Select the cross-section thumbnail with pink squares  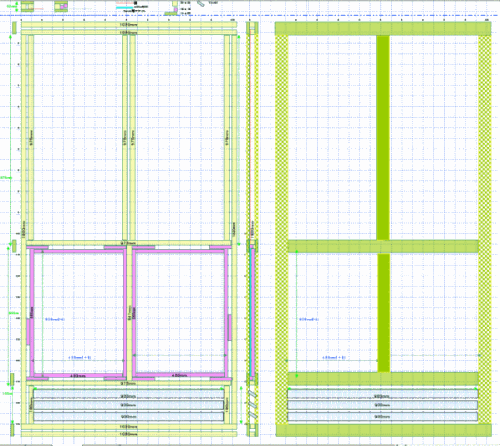61,6
